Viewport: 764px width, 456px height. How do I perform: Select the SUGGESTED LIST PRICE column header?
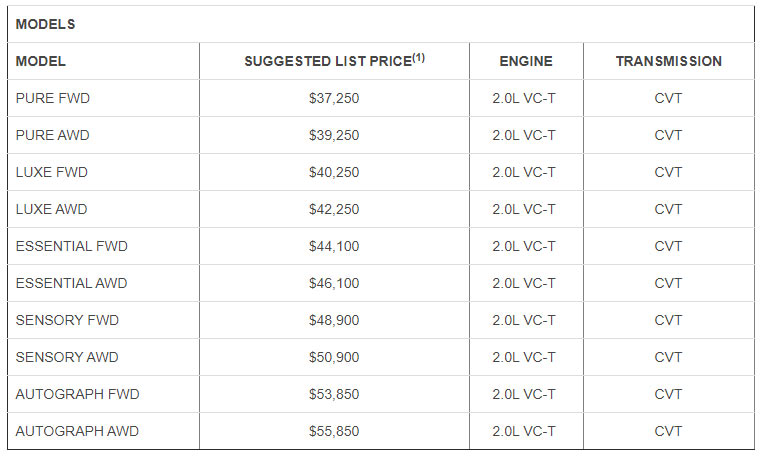coord(334,61)
